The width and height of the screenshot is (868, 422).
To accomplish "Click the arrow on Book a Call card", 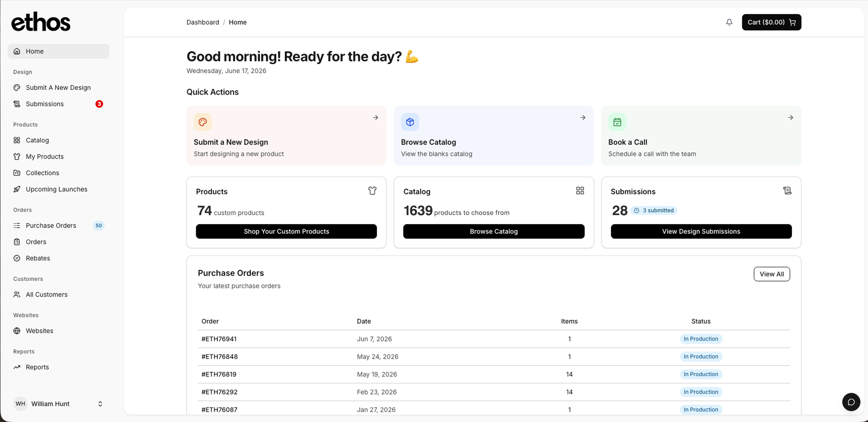I will 790,118.
